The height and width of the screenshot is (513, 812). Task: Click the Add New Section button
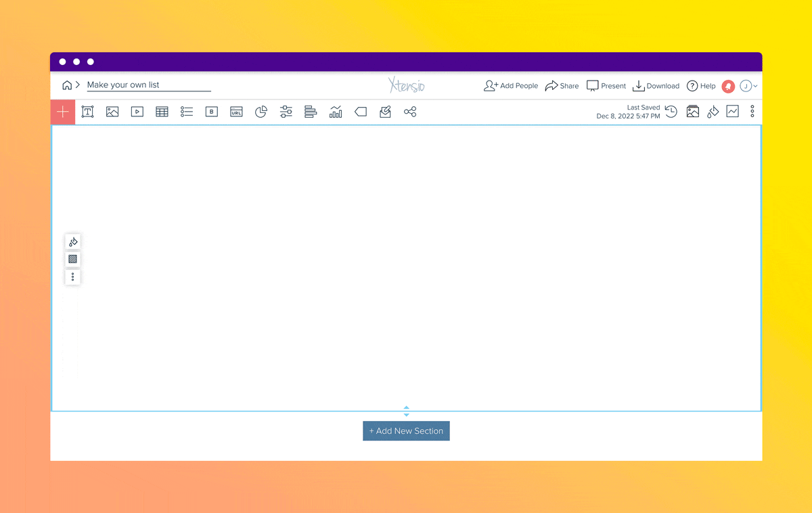(x=406, y=431)
